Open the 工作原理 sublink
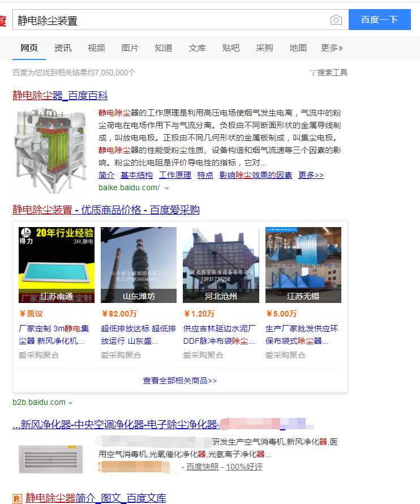This screenshot has width=420, height=504. tap(175, 175)
